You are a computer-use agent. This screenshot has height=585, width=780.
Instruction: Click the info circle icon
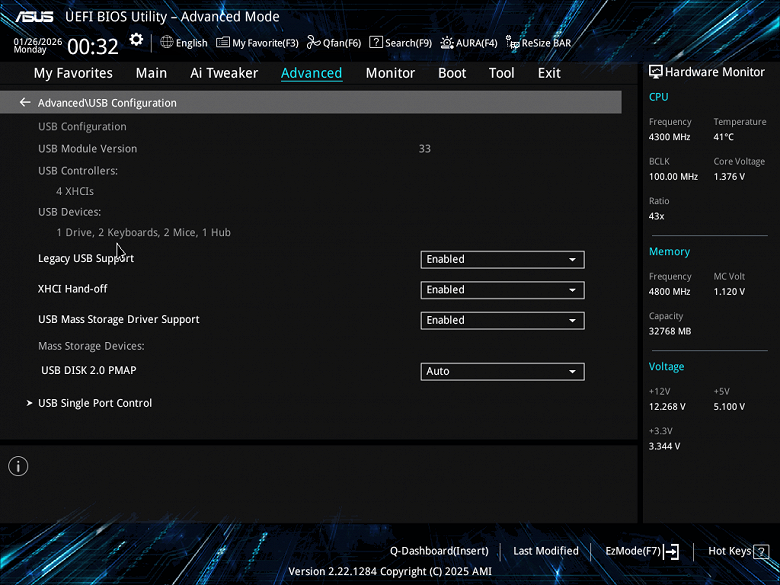pyautogui.click(x=18, y=466)
